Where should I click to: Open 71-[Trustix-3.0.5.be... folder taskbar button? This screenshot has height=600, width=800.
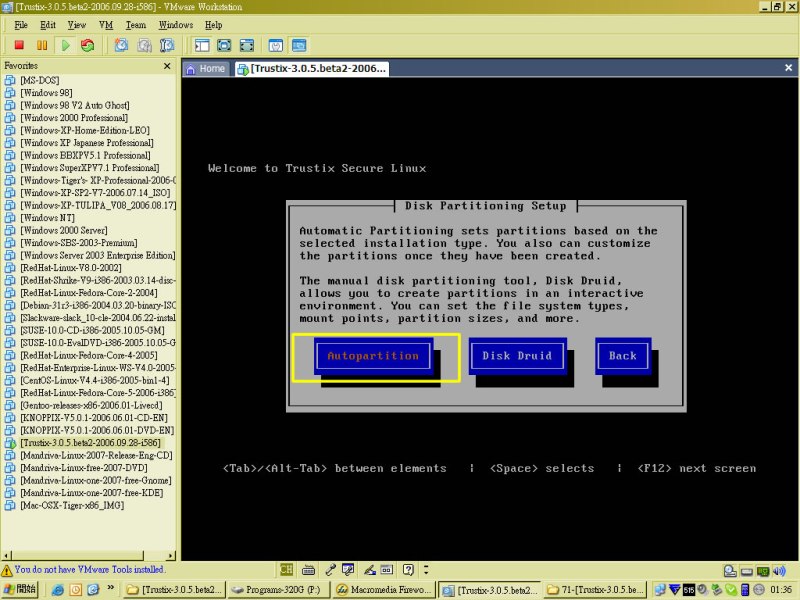(x=595, y=590)
